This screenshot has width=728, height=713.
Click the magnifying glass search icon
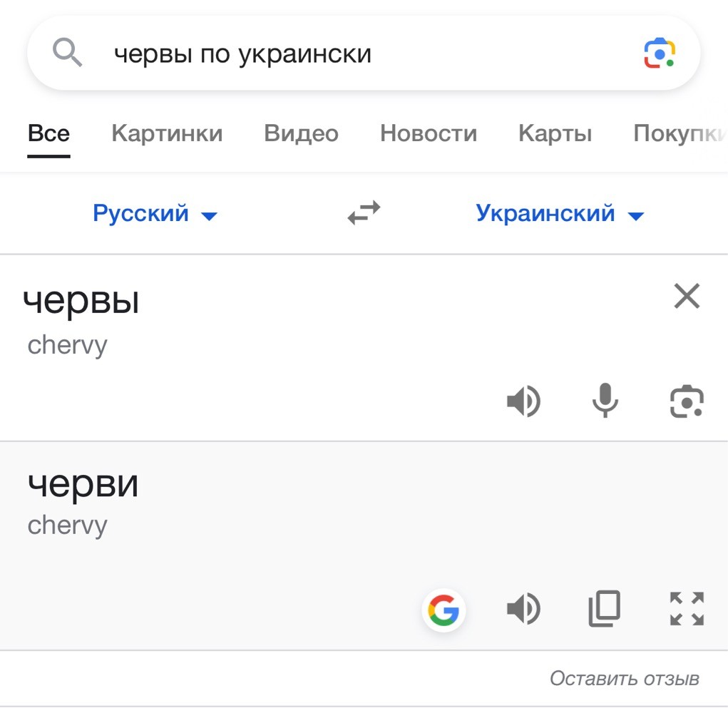67,53
